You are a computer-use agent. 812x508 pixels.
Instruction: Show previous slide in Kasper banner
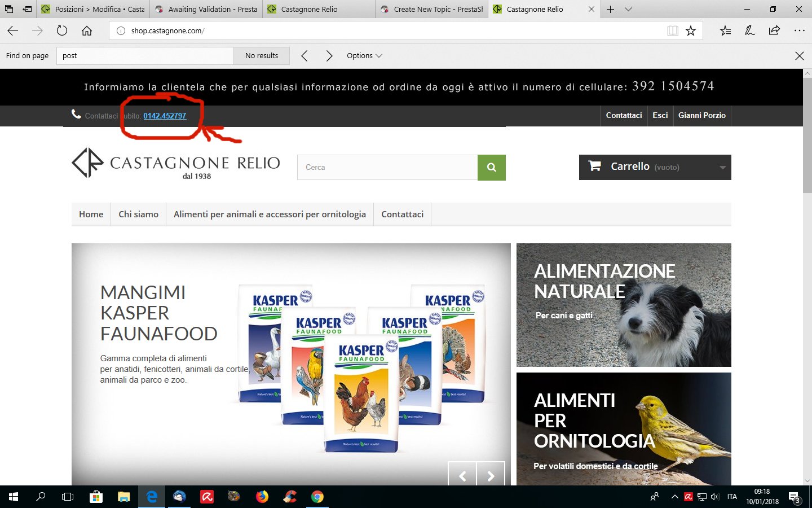click(x=462, y=475)
